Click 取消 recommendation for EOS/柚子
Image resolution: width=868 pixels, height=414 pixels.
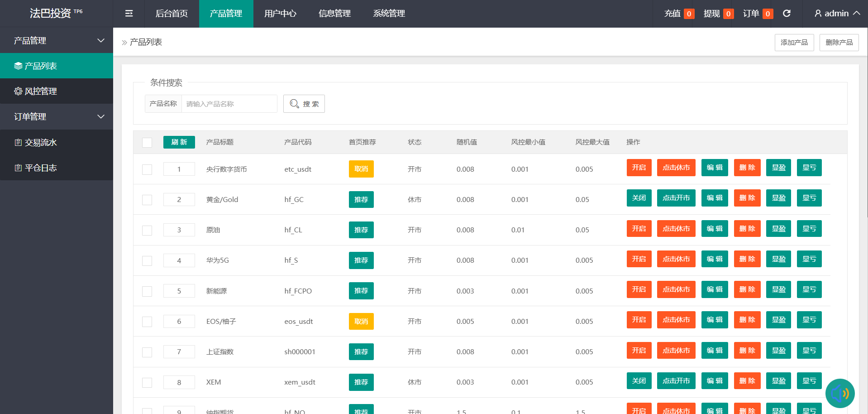click(x=361, y=322)
